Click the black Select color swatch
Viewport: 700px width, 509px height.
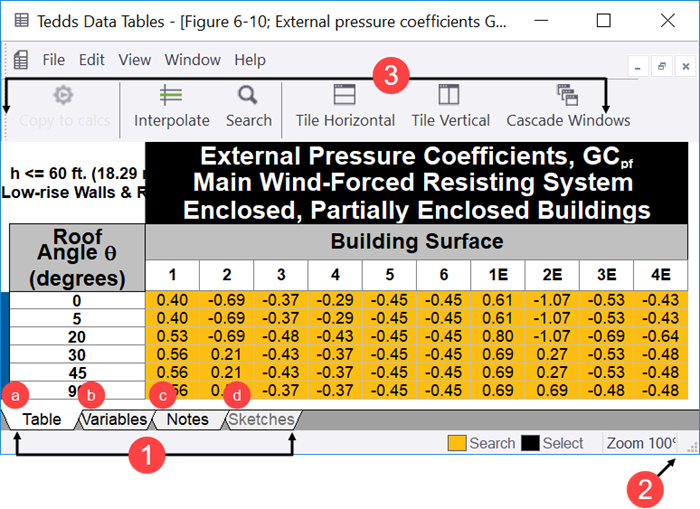tap(530, 443)
